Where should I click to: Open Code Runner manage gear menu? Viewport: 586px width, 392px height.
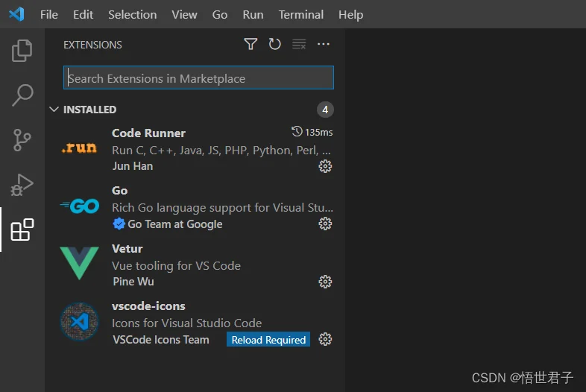[x=325, y=166]
